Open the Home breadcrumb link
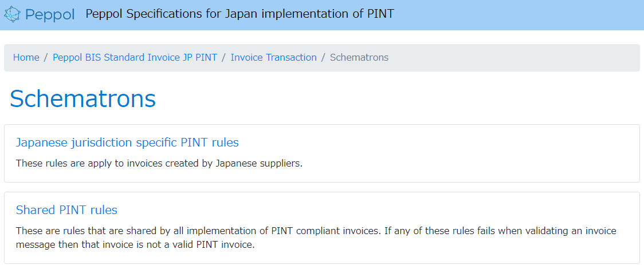The width and height of the screenshot is (644, 265). tap(26, 57)
